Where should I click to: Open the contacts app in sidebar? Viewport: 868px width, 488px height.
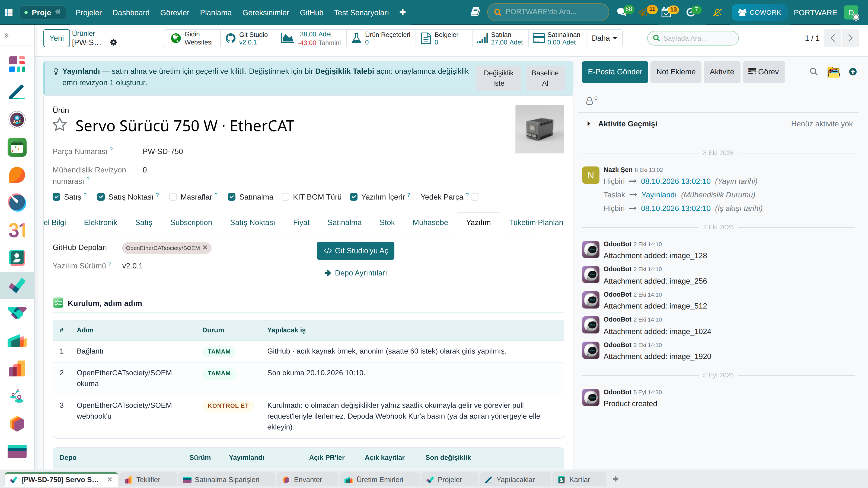pos(17,258)
